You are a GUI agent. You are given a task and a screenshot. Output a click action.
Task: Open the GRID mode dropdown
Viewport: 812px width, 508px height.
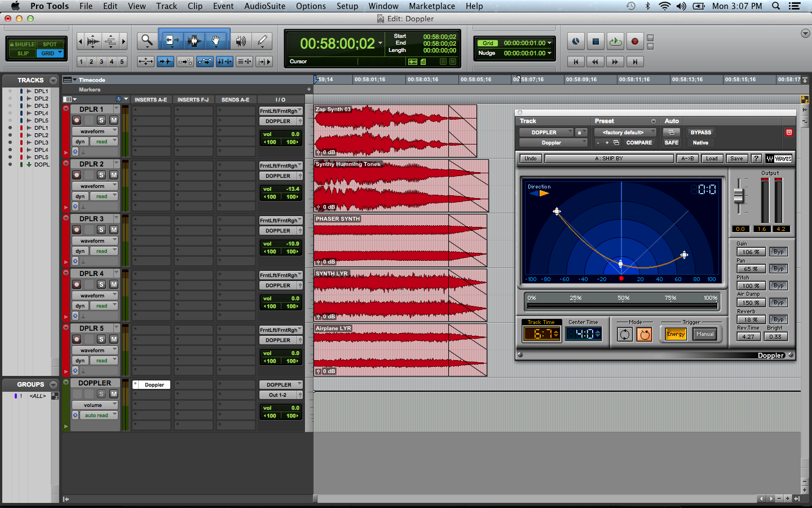click(60, 53)
